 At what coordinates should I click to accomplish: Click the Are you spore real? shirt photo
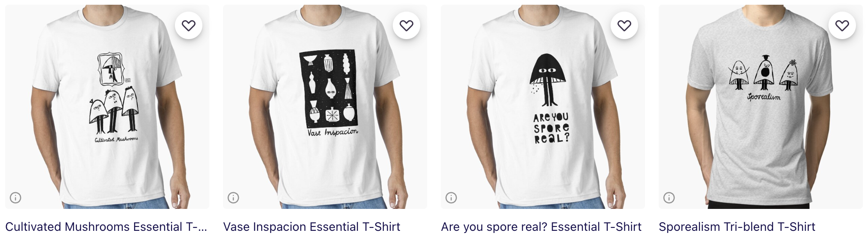[543, 107]
